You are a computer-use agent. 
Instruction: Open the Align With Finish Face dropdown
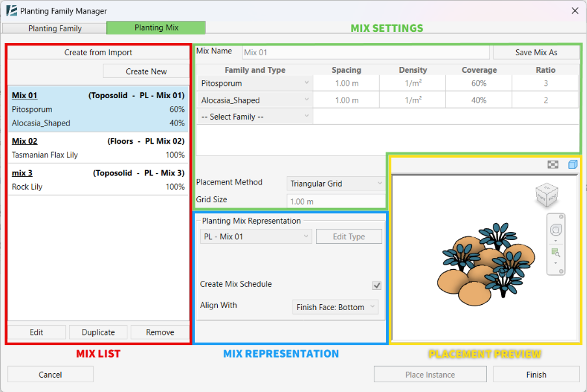[x=372, y=307]
